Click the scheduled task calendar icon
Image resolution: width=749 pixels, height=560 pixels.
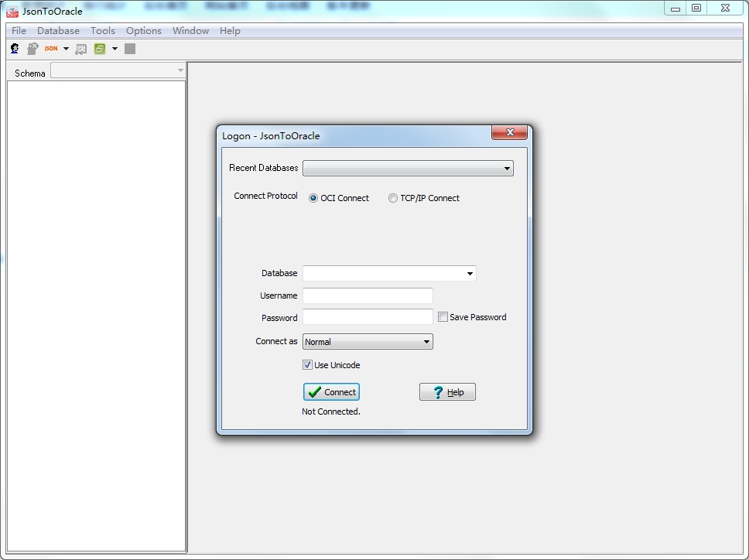click(81, 49)
